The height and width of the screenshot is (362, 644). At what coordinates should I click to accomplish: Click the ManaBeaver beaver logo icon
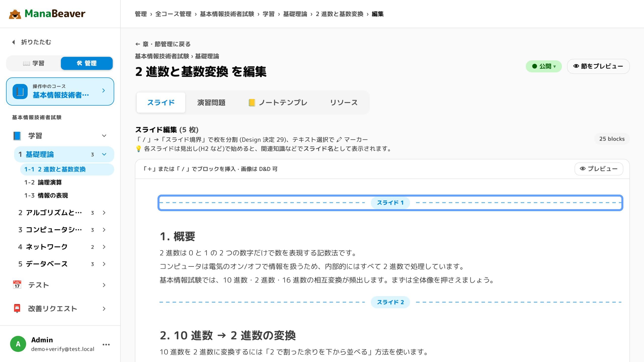click(15, 14)
